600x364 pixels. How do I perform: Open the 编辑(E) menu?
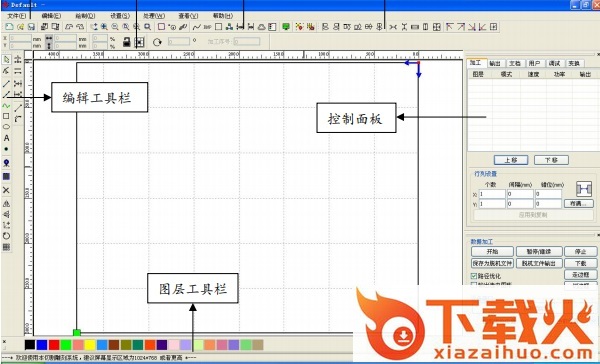(x=51, y=16)
